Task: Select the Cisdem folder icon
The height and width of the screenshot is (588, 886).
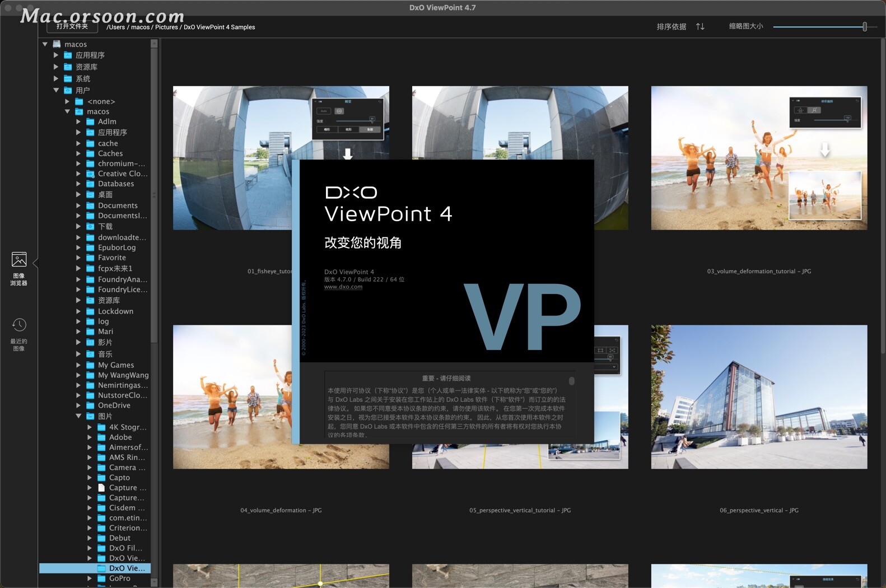Action: pyautogui.click(x=101, y=508)
